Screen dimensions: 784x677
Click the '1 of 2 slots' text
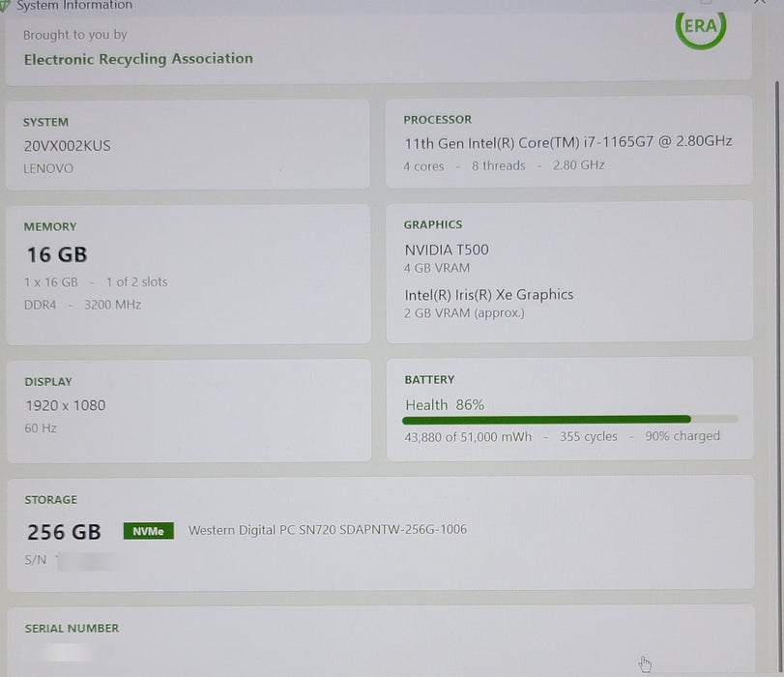(137, 282)
